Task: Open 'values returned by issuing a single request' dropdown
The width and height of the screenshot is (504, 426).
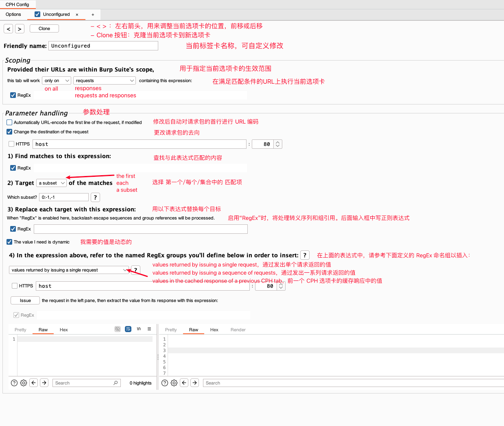Action: tap(69, 270)
